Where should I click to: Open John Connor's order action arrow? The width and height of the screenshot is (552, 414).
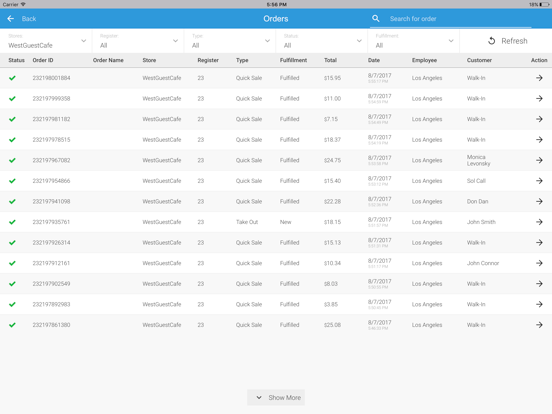click(539, 263)
